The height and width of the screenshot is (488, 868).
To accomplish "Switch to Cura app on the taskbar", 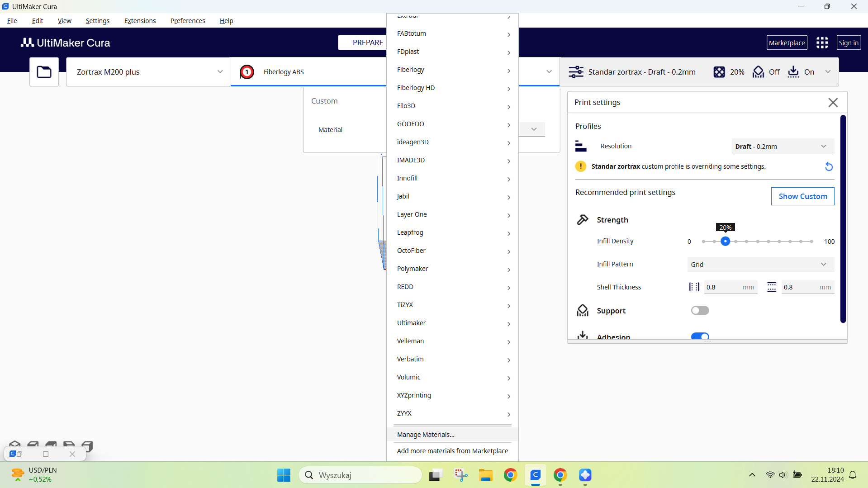I will (x=536, y=475).
